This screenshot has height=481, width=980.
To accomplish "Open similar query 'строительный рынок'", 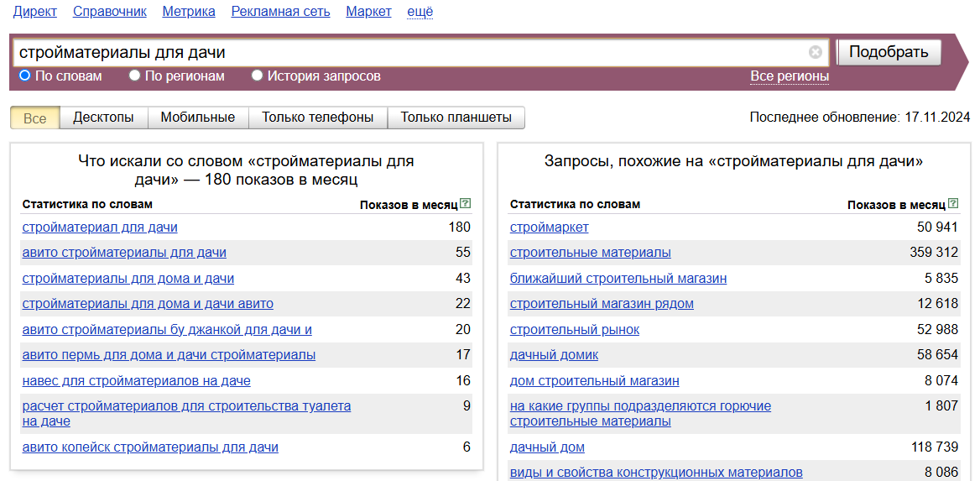I will point(575,330).
